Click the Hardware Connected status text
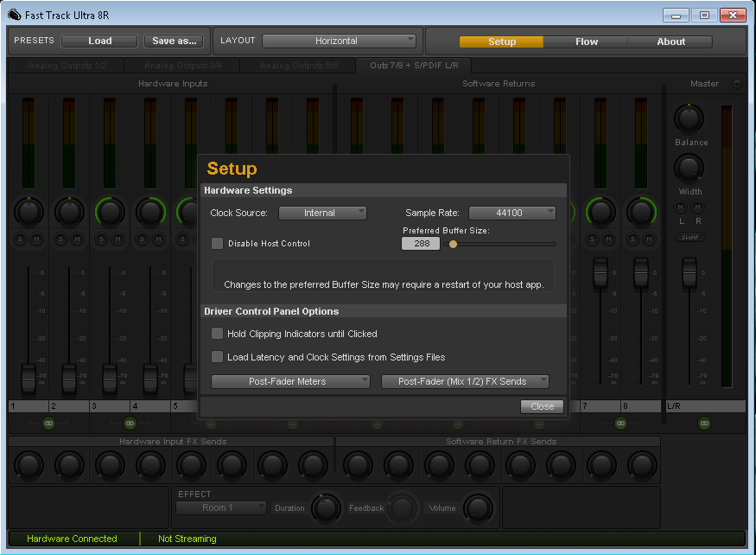Screen dimensions: 756x555 (72, 539)
